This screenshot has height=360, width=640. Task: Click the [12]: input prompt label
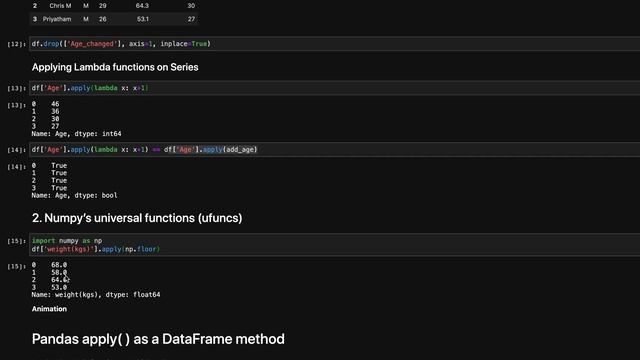[x=17, y=44]
